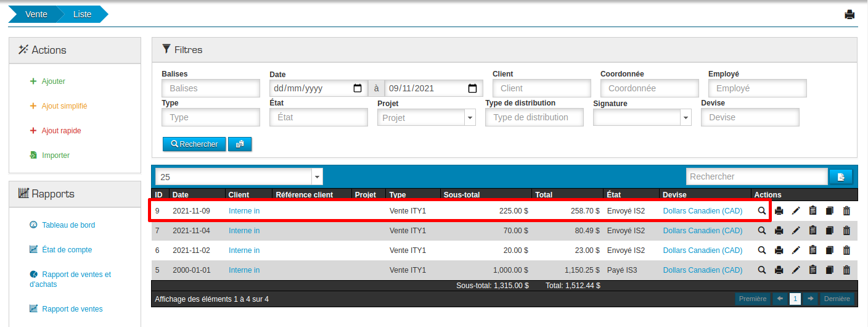Open the calendar picker for the end date
This screenshot has width=868, height=327.
click(x=472, y=88)
